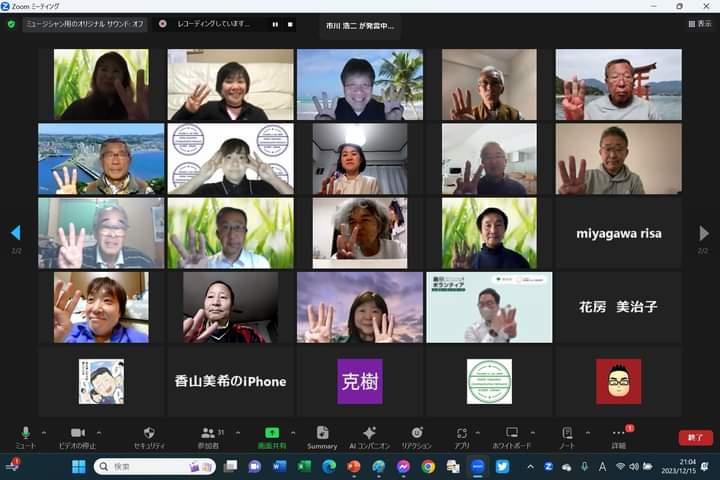Launch the AI Companion
The width and height of the screenshot is (720, 480).
click(369, 436)
